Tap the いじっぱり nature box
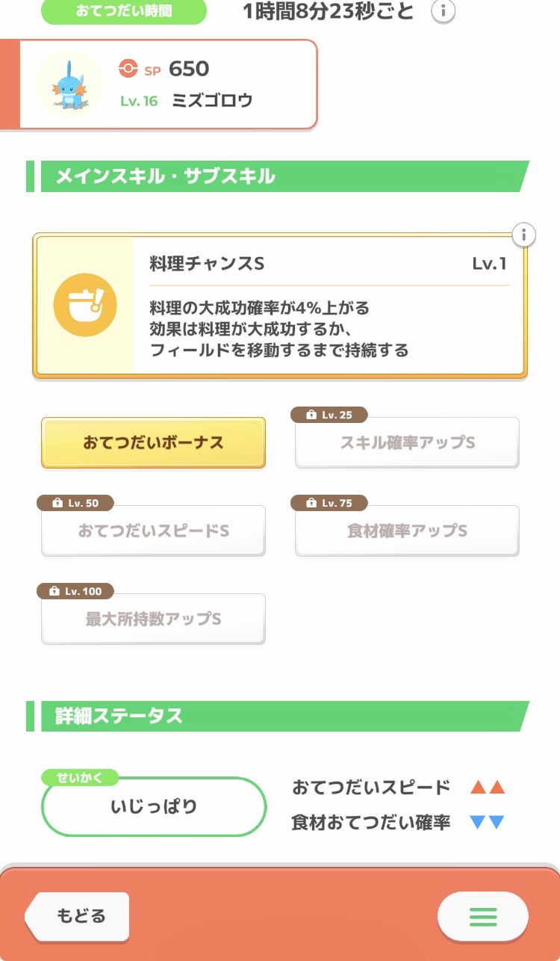The height and width of the screenshot is (961, 560). pos(154,807)
